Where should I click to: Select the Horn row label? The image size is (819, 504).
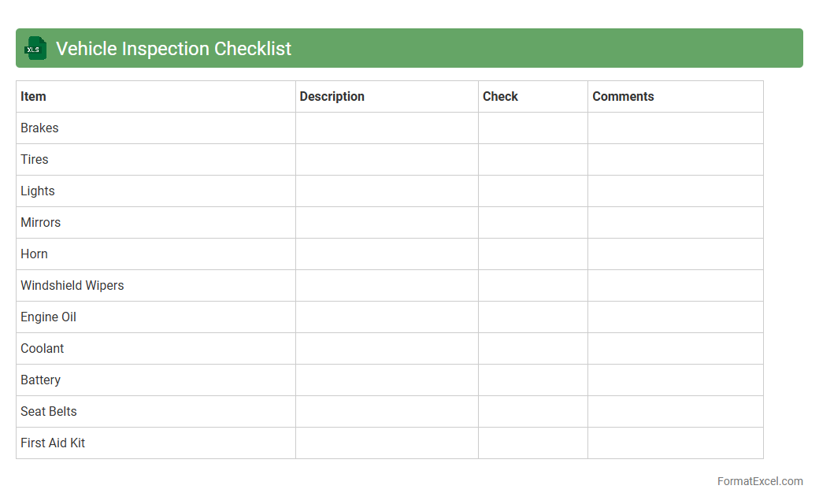34,254
